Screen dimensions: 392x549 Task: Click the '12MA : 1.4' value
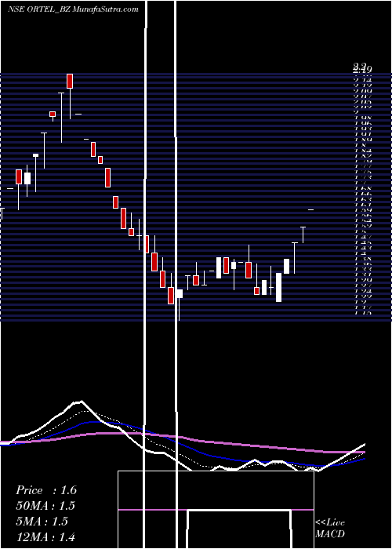(x=45, y=536)
